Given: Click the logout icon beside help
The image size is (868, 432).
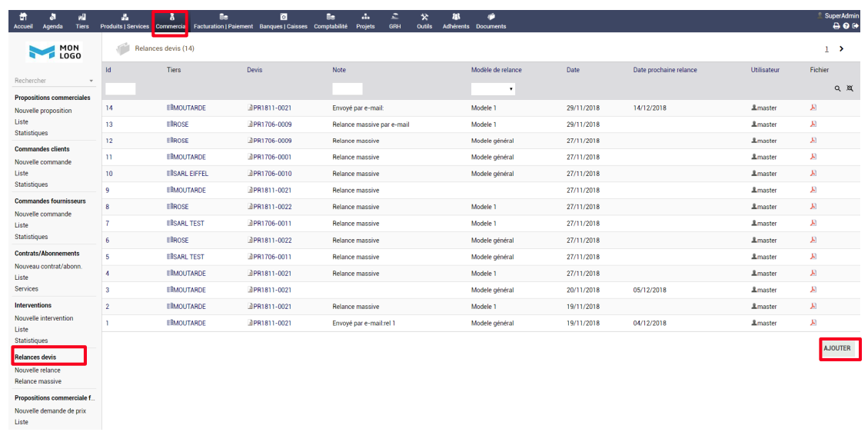Looking at the screenshot, I should [856, 26].
